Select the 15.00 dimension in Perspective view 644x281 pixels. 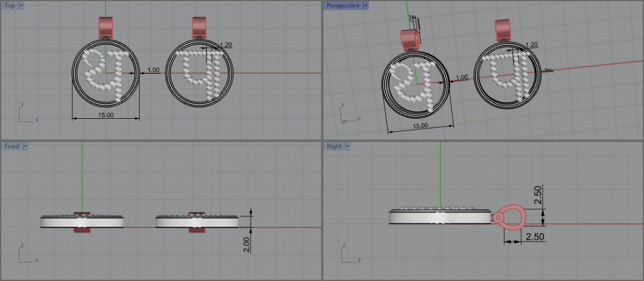(x=420, y=125)
